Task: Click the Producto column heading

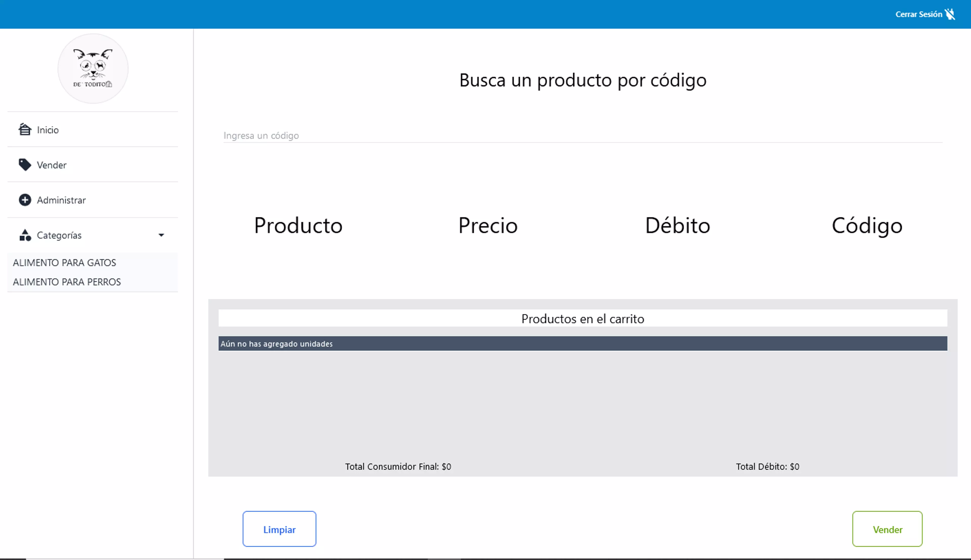Action: [298, 225]
